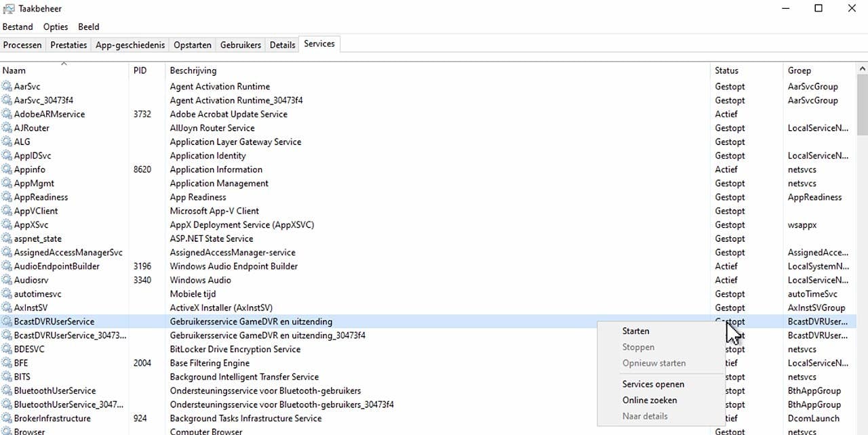Sort by the Naam column header
Screen dimensions: 868x435
tap(14, 70)
